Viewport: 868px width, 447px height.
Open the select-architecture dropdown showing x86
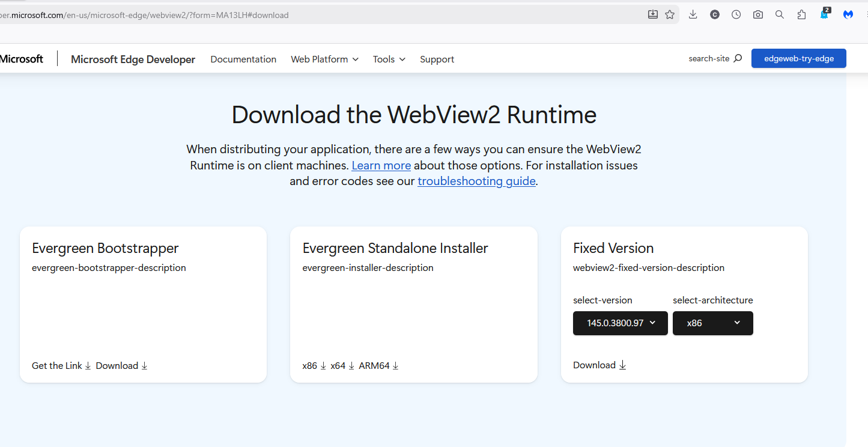pos(712,323)
